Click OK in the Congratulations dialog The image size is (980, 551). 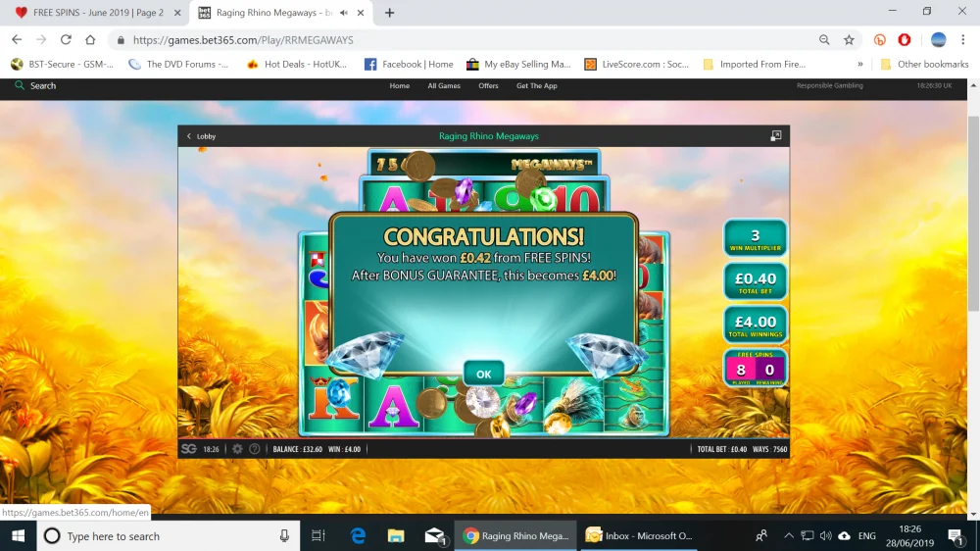pos(484,374)
